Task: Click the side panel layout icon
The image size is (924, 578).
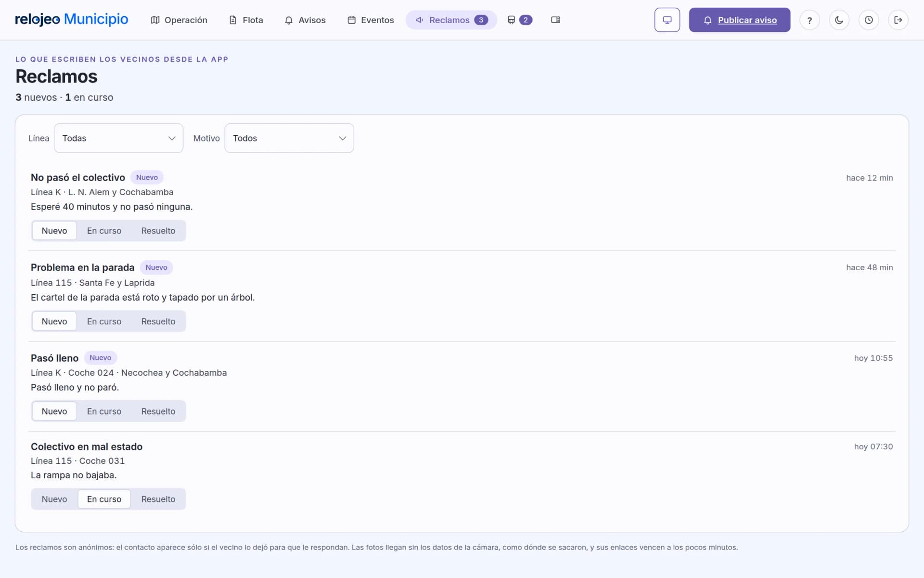Action: (x=555, y=20)
